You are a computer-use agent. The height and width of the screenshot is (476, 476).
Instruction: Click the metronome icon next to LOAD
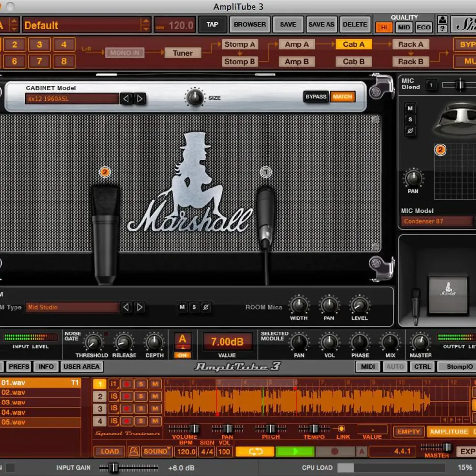click(134, 451)
